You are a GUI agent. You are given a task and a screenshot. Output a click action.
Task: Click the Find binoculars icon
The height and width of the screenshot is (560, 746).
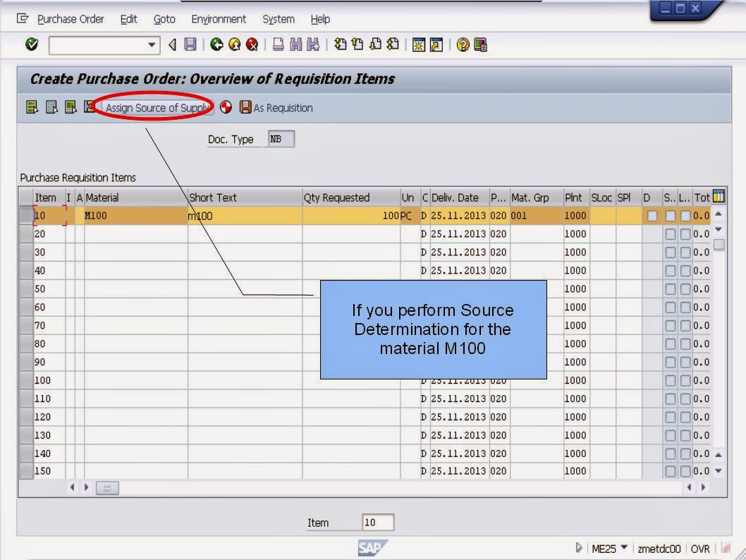click(296, 44)
